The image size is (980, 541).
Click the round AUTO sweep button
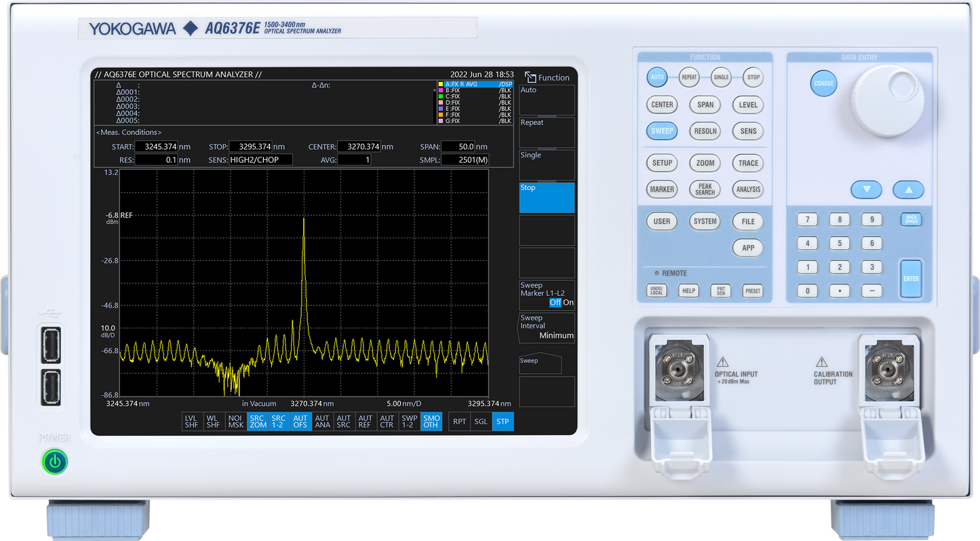coord(657,77)
